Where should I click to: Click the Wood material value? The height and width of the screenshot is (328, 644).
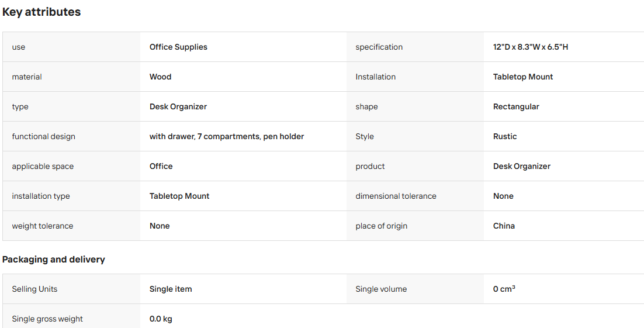160,77
